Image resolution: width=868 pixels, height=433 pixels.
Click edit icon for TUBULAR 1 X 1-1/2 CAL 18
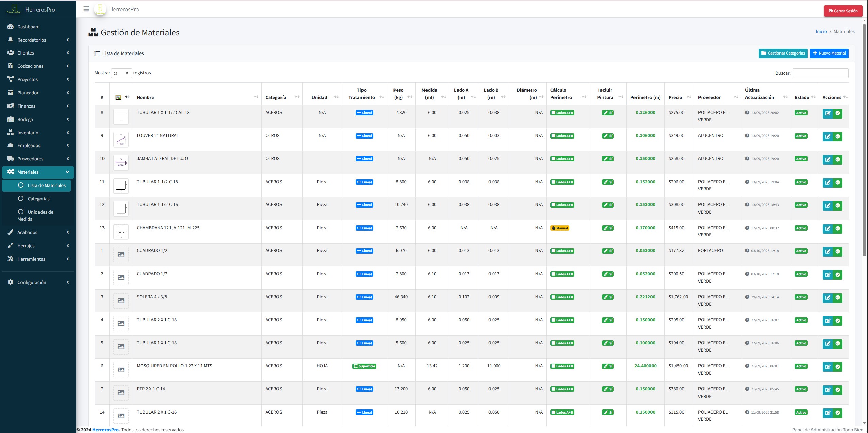pos(827,113)
